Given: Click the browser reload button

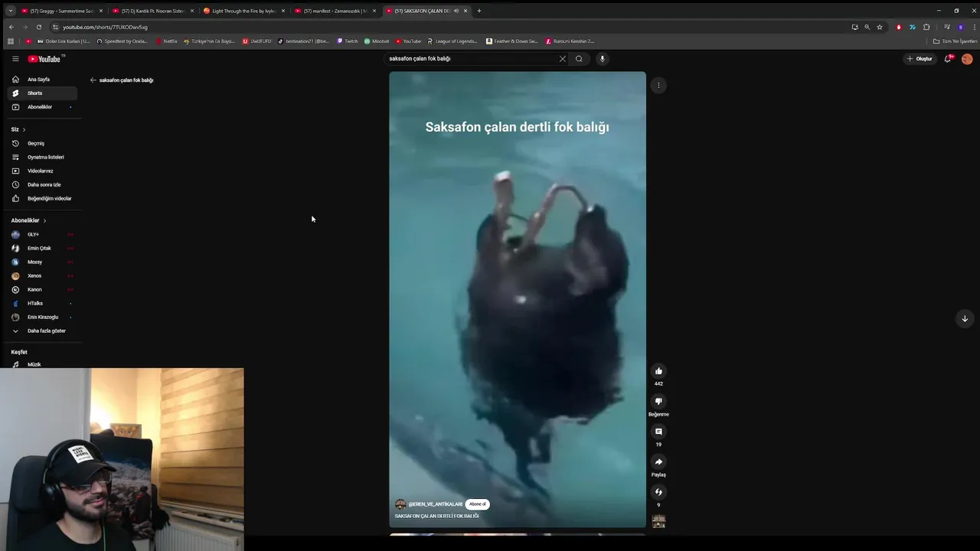Looking at the screenshot, I should pyautogui.click(x=39, y=27).
